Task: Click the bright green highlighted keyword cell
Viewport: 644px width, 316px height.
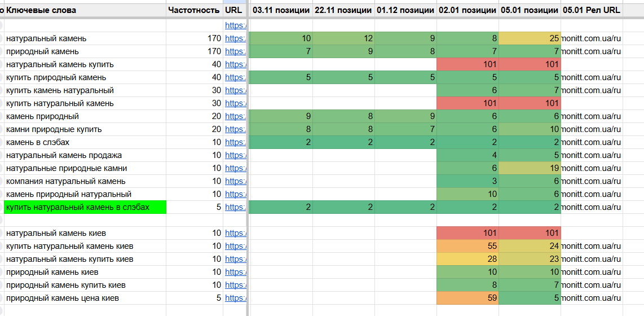Action: (85, 207)
